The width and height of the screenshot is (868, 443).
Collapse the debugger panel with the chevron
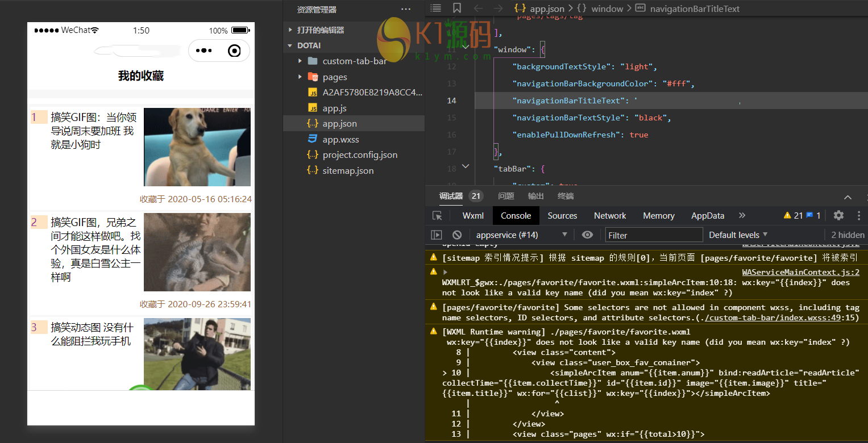848,197
